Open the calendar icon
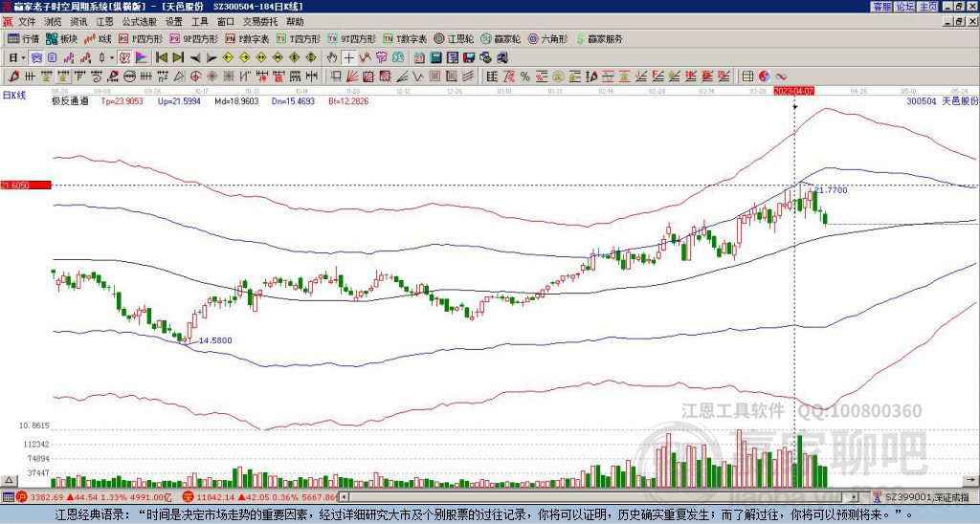This screenshot has width=980, height=524. point(419,57)
